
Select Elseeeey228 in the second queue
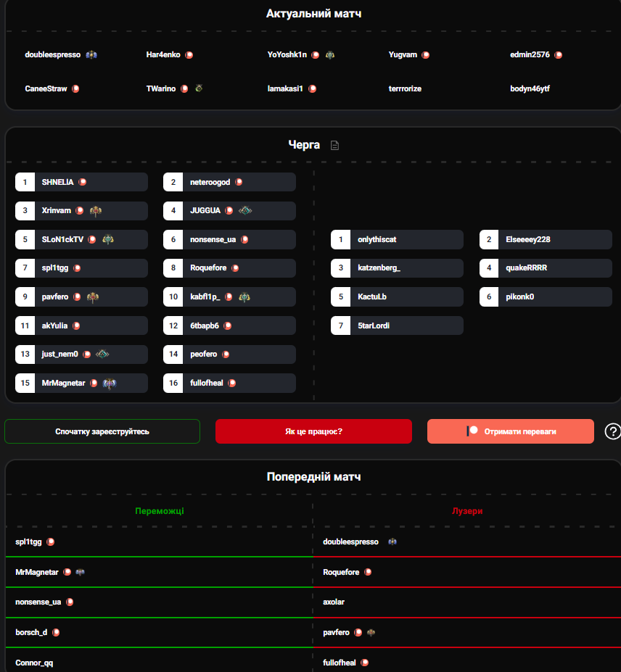[546, 239]
